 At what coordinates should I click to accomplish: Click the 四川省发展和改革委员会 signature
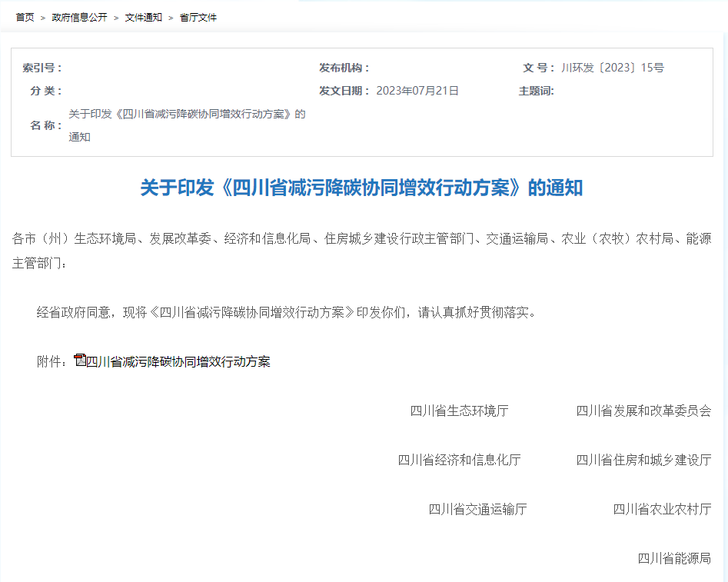[643, 411]
